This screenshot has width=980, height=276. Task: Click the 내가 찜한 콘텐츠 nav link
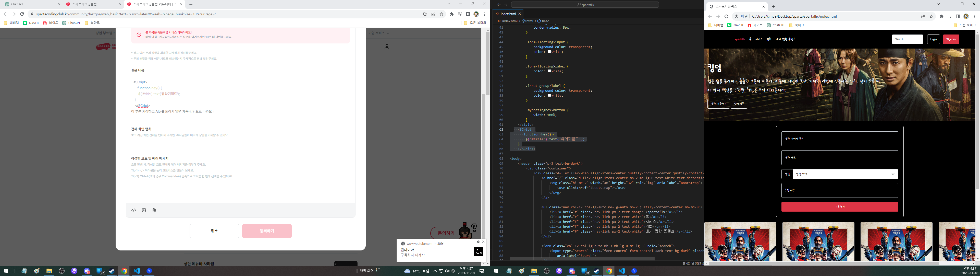click(785, 39)
